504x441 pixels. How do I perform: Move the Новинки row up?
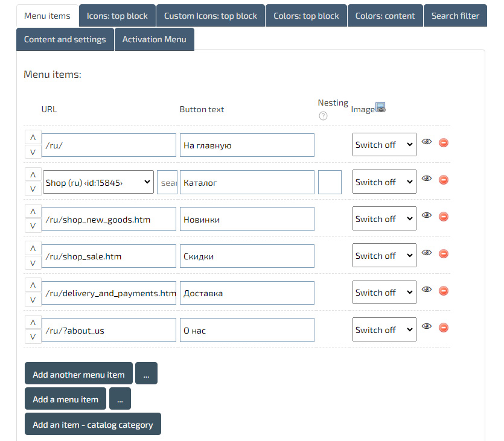click(x=33, y=211)
